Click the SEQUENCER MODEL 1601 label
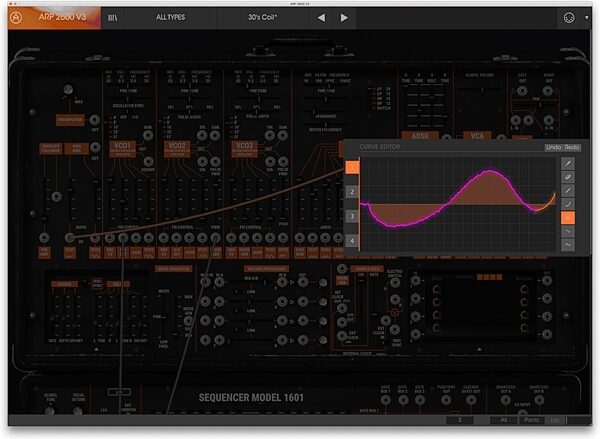 point(251,398)
